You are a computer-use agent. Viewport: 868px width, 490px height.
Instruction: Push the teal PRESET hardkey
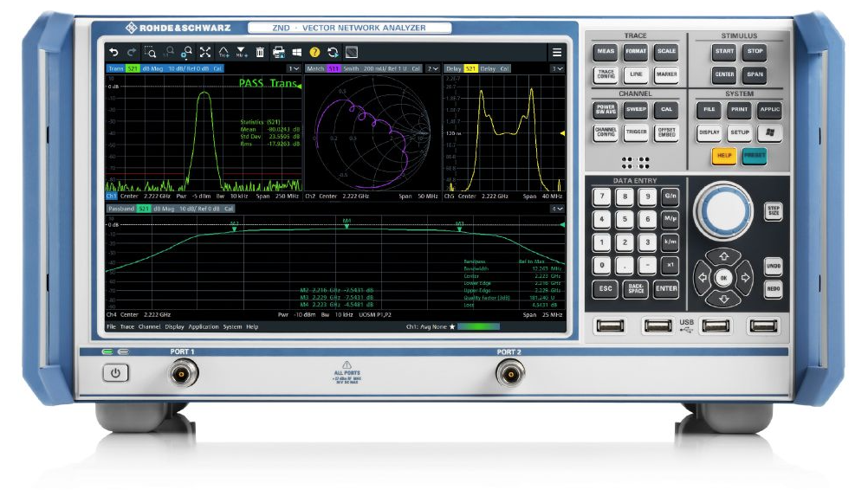coord(755,157)
